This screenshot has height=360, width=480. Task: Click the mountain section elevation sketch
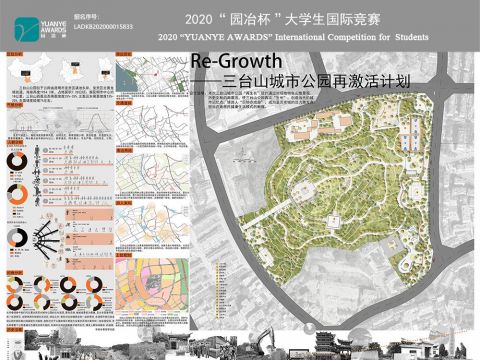click(60, 120)
